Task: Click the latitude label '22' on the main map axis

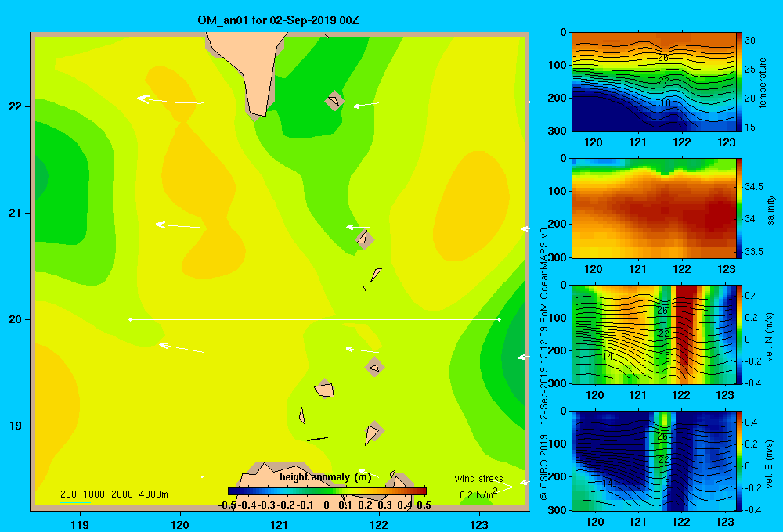Action: click(x=15, y=106)
